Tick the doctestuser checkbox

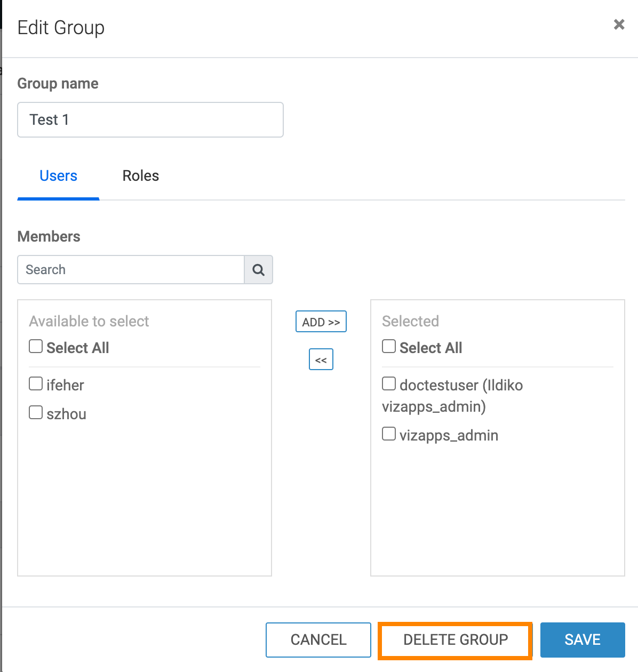(x=389, y=384)
